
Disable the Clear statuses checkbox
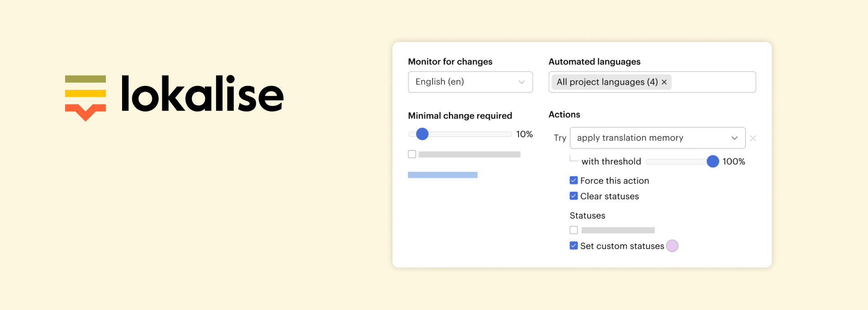574,196
